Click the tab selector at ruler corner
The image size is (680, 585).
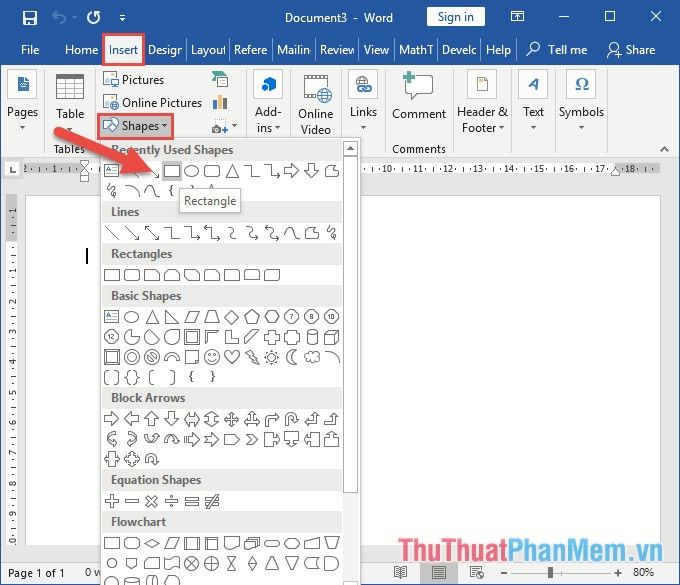coord(13,170)
